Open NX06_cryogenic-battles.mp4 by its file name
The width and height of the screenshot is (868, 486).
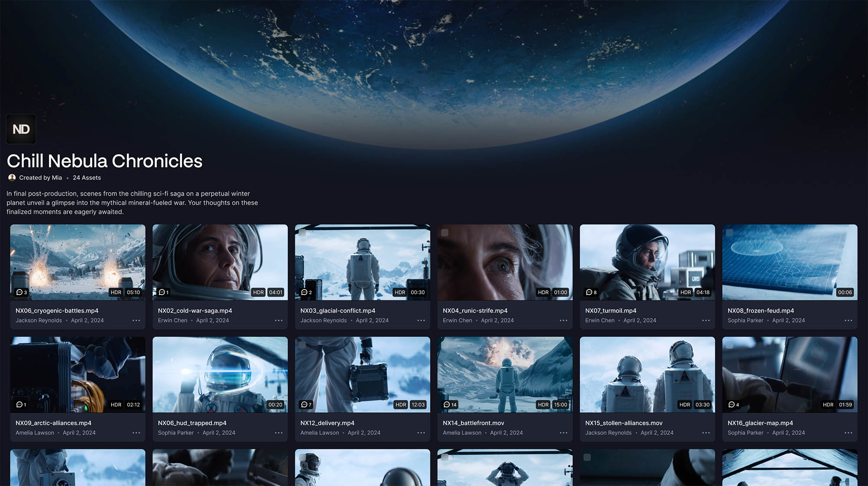(x=57, y=311)
